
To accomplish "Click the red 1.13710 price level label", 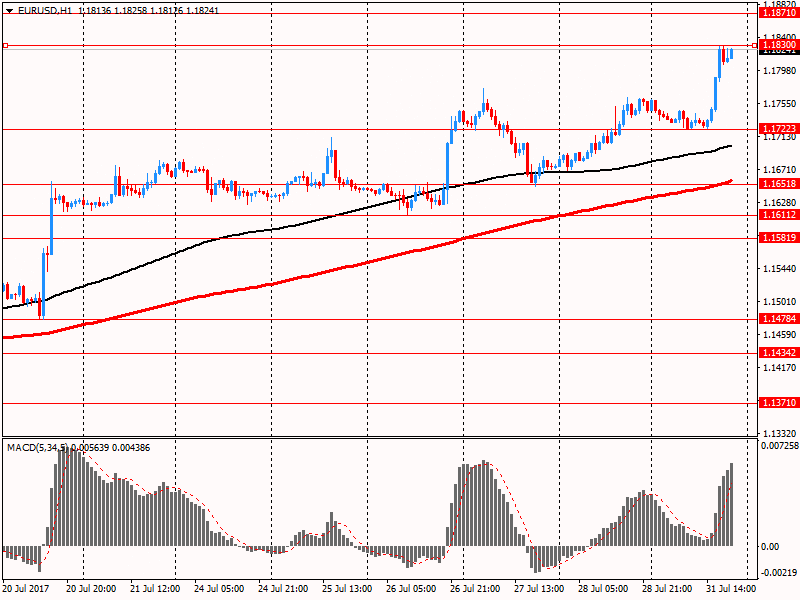I will [779, 403].
